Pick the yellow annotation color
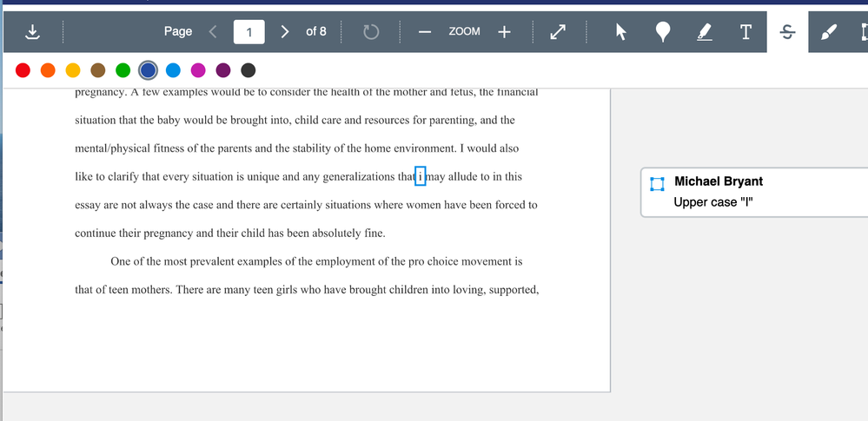 coord(73,70)
